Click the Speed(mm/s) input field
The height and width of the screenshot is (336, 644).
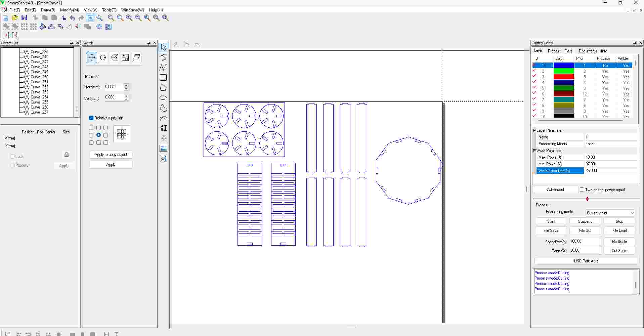point(585,241)
